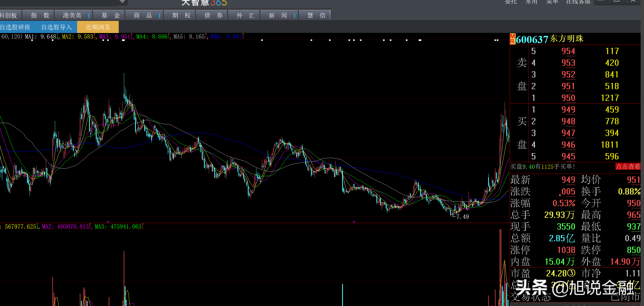Click the 最高 value 965

(x=634, y=215)
